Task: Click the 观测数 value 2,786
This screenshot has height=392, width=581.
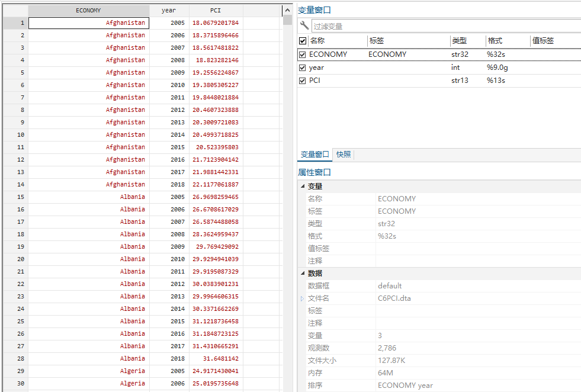Action: click(x=387, y=348)
